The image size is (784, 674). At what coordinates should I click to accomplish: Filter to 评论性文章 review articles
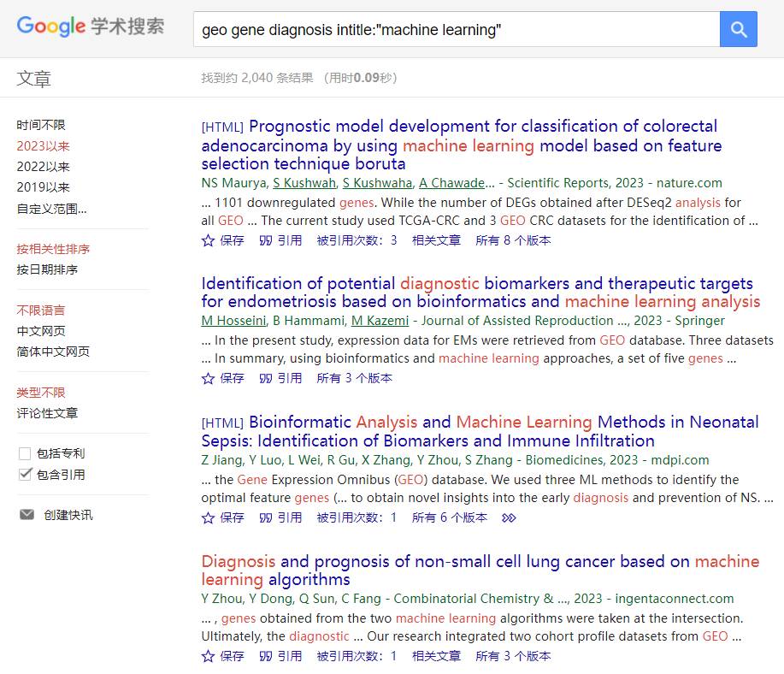47,413
